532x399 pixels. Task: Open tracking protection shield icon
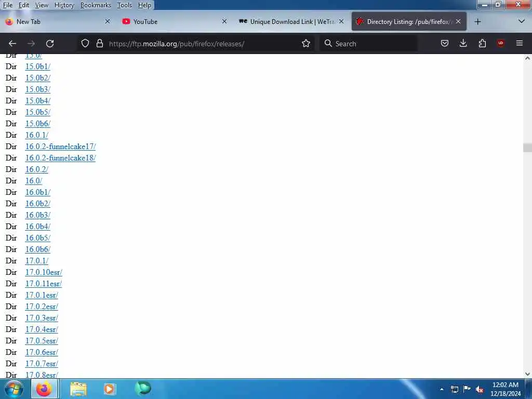click(85, 44)
